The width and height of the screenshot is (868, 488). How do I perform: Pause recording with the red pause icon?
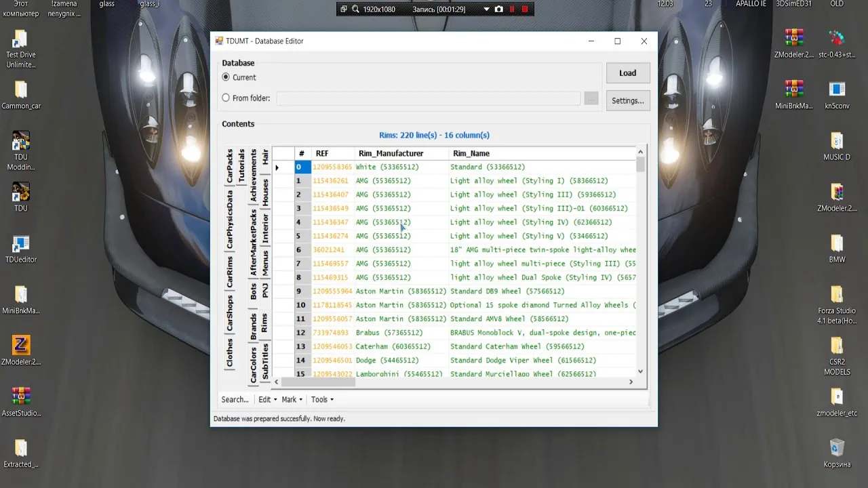(512, 9)
